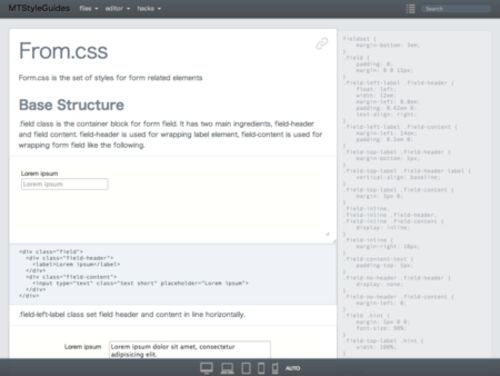The image size is (500, 376).
Task: Click the list icon beside Search
Action: 411,9
